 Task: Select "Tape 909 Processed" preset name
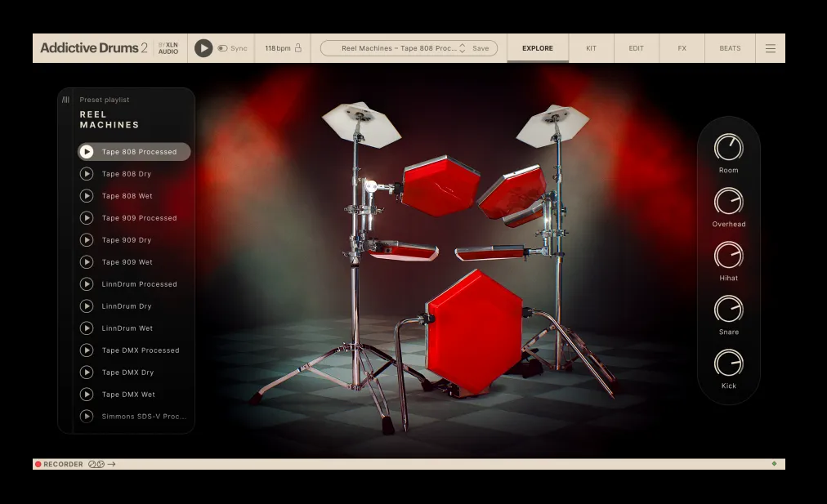tap(139, 218)
